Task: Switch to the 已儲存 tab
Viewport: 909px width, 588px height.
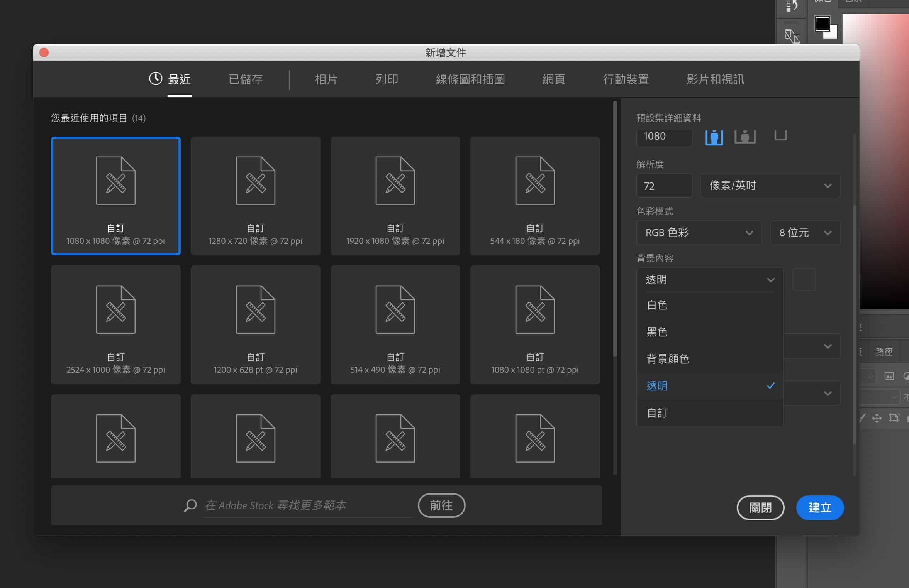Action: point(246,79)
